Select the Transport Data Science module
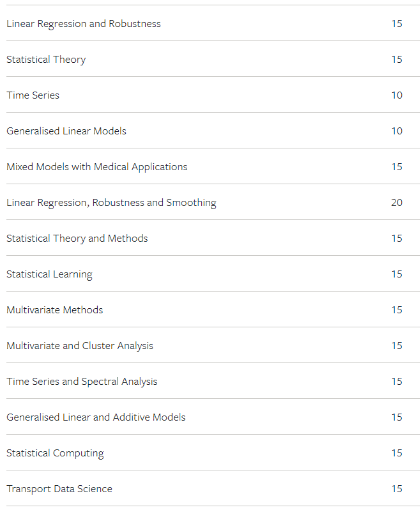Viewport: 420px width, 509px height. [59, 489]
